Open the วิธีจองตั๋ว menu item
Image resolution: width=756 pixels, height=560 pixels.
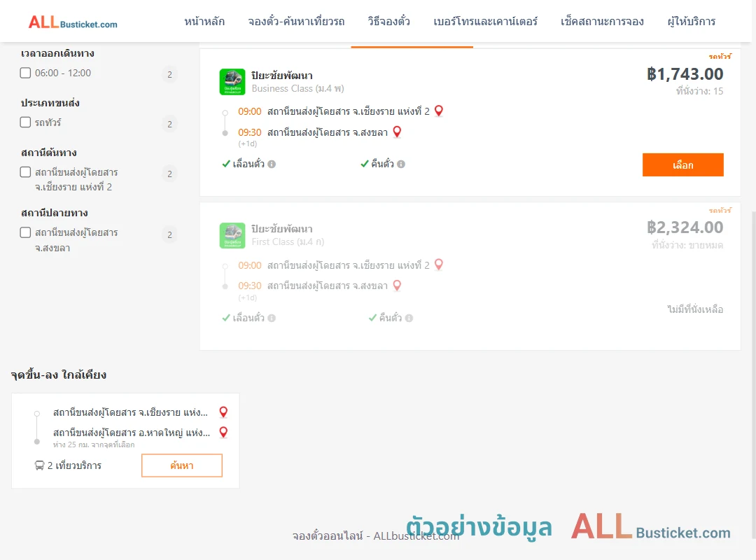(x=388, y=21)
